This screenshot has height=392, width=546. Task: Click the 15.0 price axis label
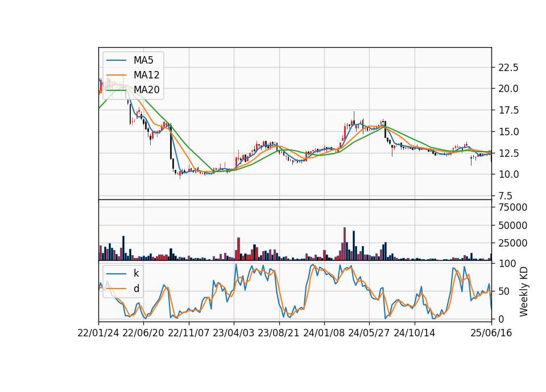coord(508,132)
